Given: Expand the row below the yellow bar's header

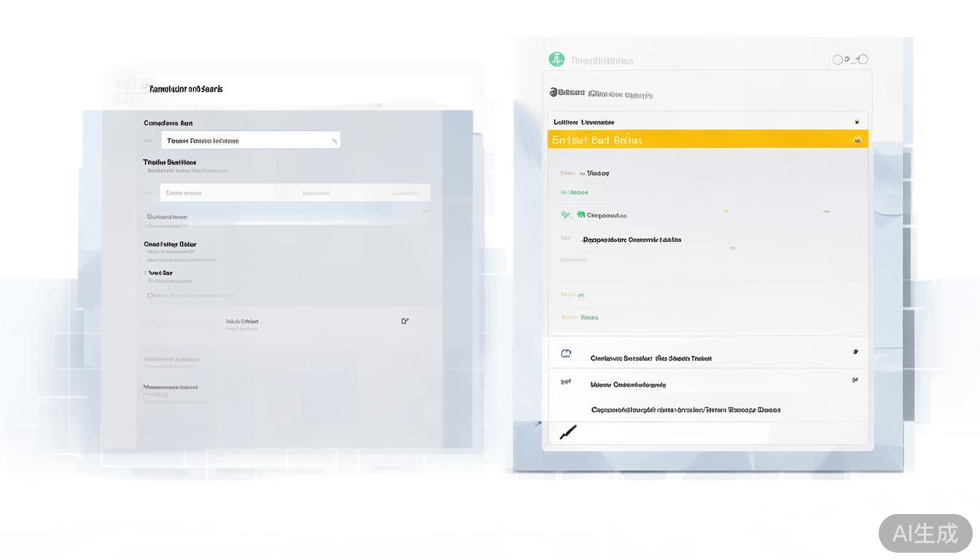Looking at the screenshot, I should click(857, 122).
